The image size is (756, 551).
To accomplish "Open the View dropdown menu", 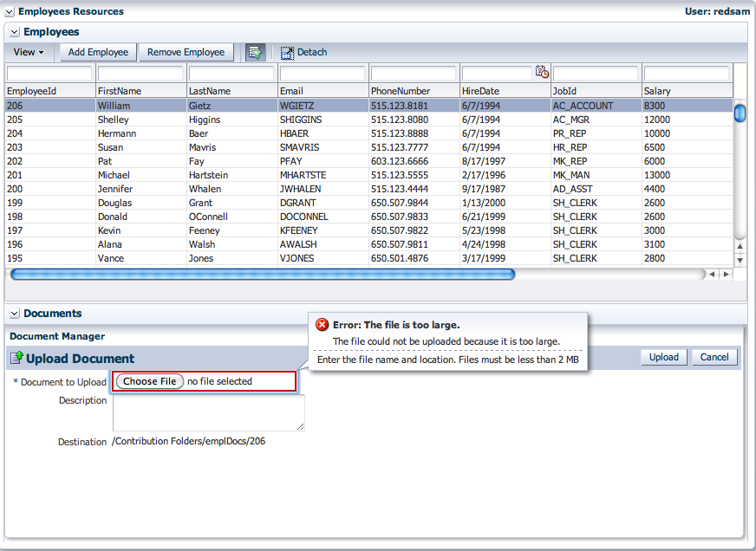I will click(29, 52).
